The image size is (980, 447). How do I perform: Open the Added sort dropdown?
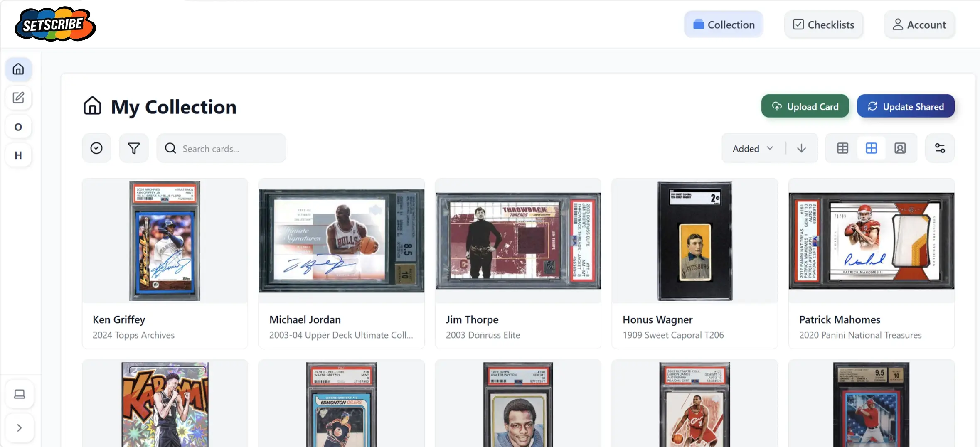coord(753,148)
